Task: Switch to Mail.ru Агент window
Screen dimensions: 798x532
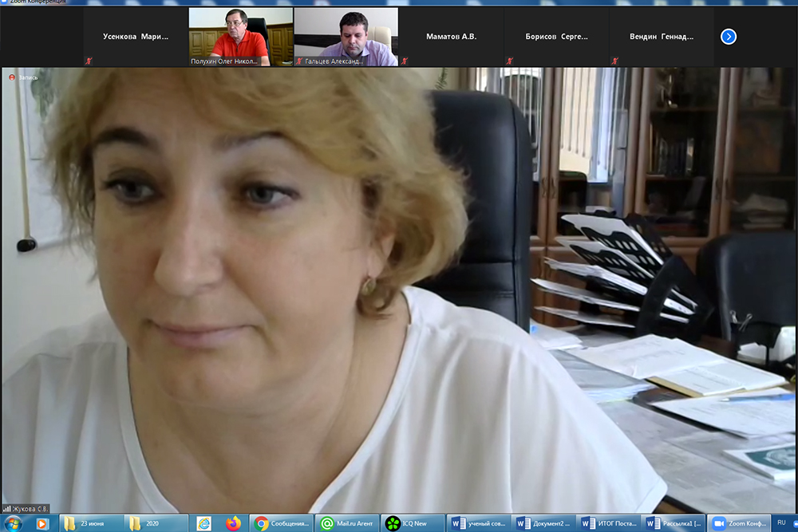Action: click(347, 523)
